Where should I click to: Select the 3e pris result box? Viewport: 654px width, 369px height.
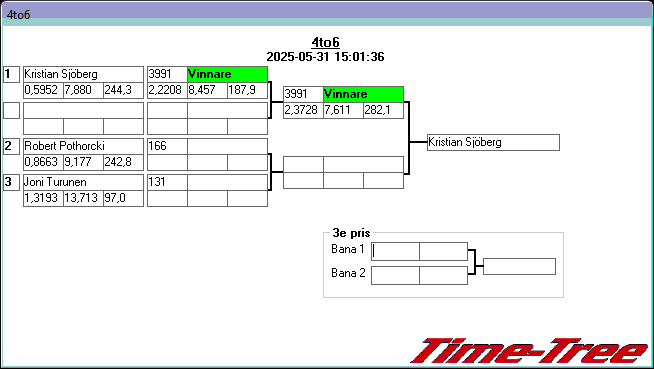pyautogui.click(x=519, y=266)
